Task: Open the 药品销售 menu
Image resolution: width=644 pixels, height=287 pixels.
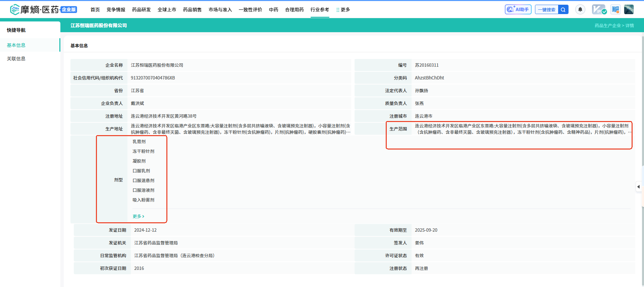Action: [193, 10]
